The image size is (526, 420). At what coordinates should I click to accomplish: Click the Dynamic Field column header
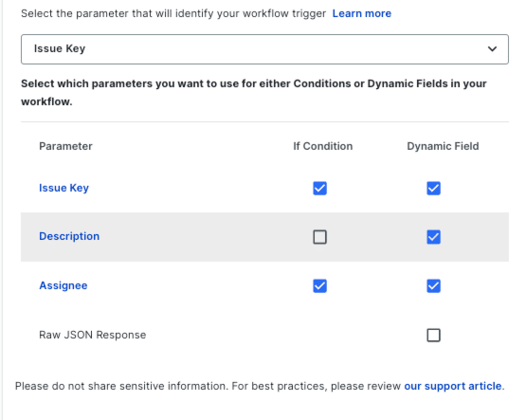[x=443, y=146]
